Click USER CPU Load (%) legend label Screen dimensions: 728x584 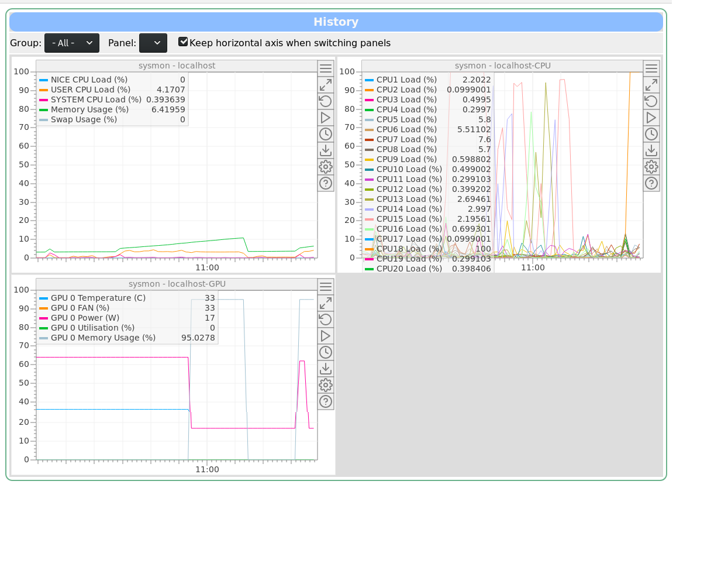pos(90,90)
